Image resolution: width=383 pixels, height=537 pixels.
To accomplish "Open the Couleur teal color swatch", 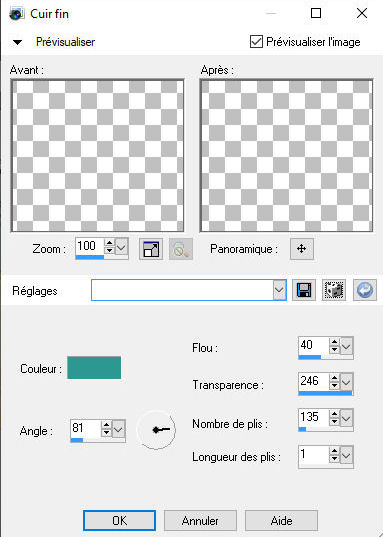I will (x=94, y=367).
